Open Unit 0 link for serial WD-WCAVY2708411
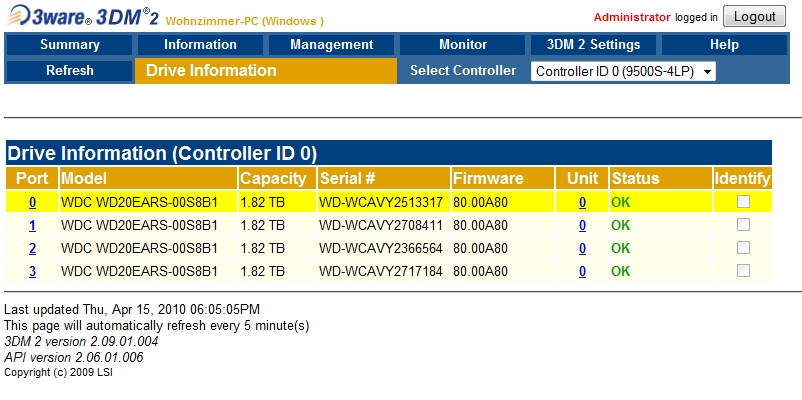This screenshot has width=802, height=400. (582, 226)
